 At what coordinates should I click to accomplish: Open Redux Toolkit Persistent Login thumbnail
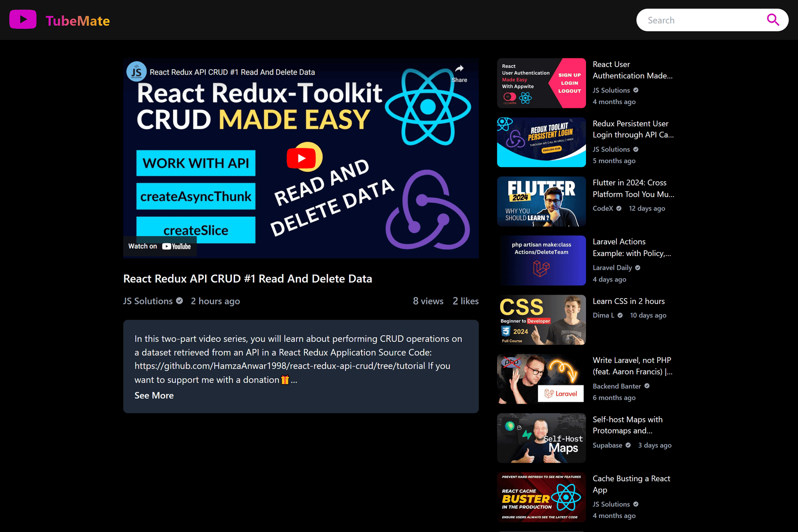coord(541,142)
